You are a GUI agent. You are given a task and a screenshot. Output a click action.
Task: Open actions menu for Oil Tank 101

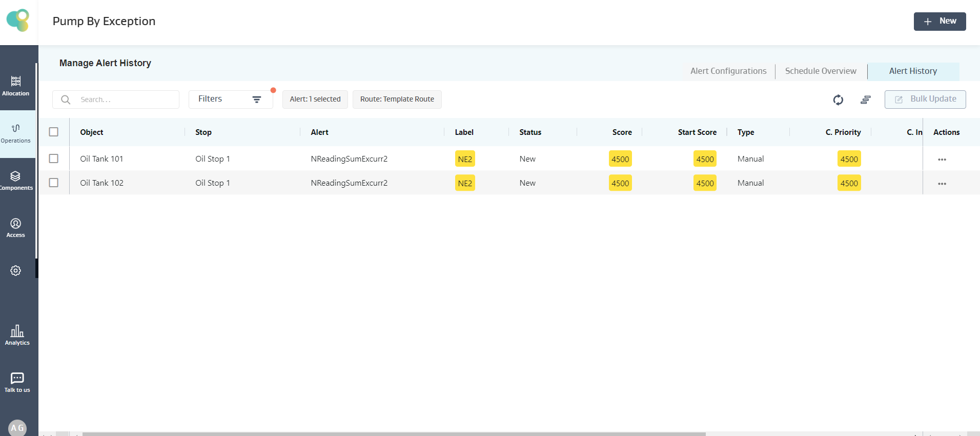942,160
